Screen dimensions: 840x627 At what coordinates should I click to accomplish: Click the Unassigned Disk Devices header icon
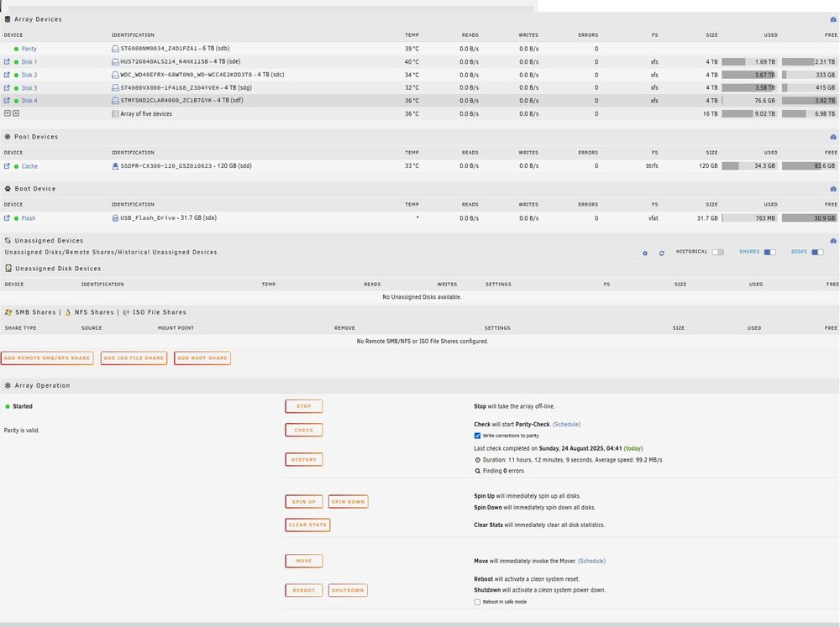click(x=8, y=269)
